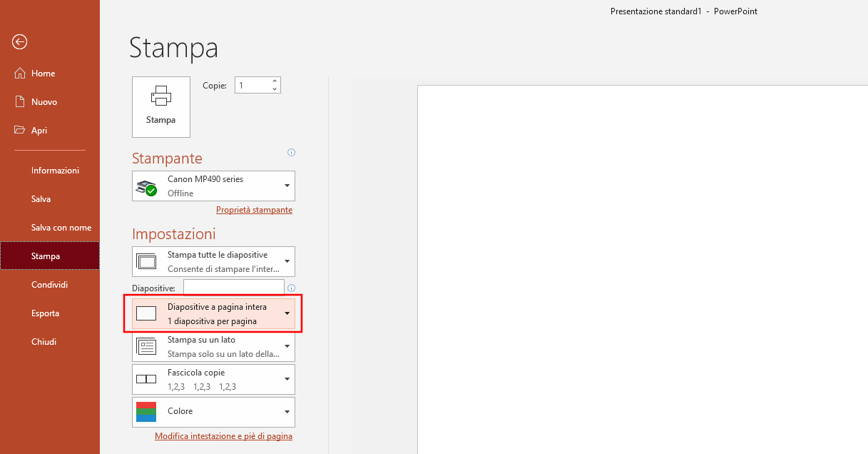Open the Fascicola copie dropdown

[x=213, y=379]
